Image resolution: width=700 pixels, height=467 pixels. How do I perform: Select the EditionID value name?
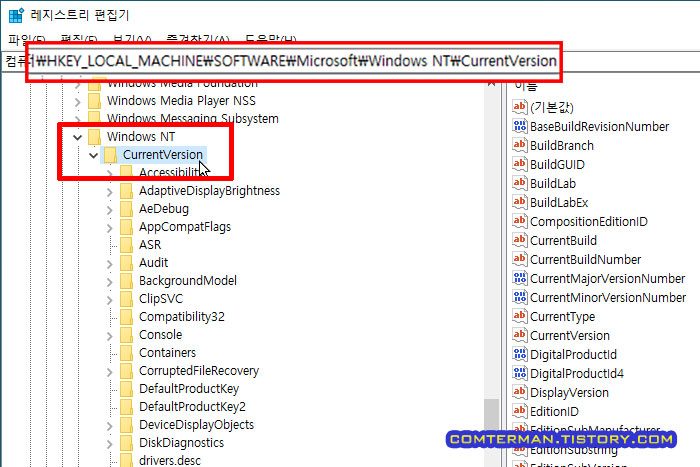[x=554, y=411]
